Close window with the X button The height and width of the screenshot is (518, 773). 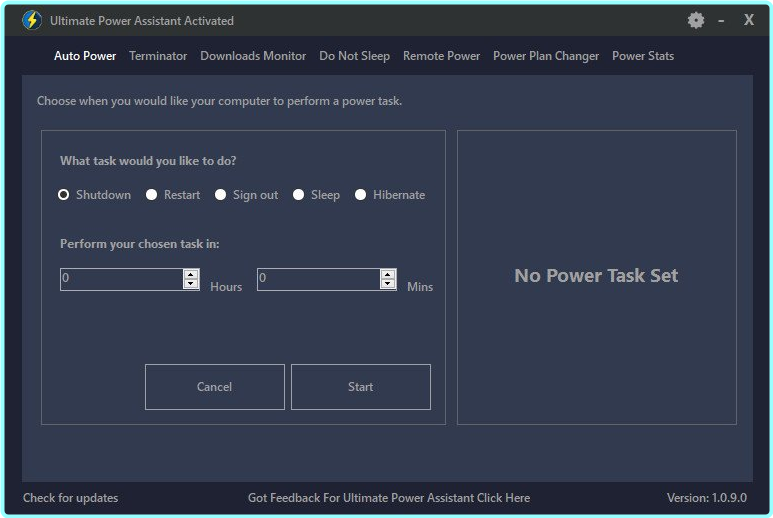(x=748, y=20)
